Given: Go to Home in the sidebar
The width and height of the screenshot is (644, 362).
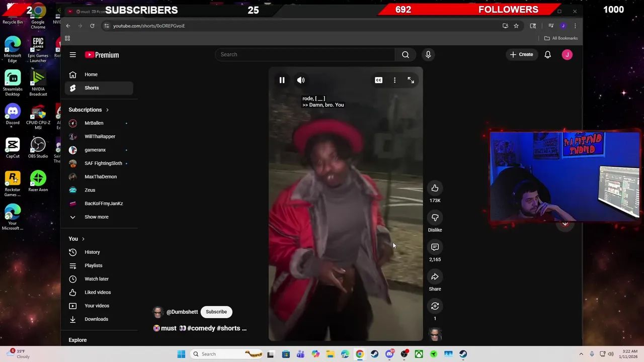Looking at the screenshot, I should click(x=99, y=74).
